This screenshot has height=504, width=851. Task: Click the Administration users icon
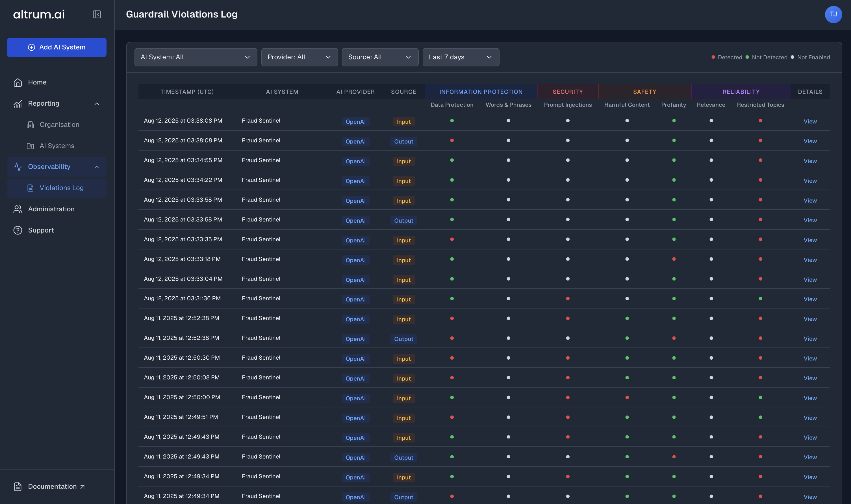pos(18,209)
